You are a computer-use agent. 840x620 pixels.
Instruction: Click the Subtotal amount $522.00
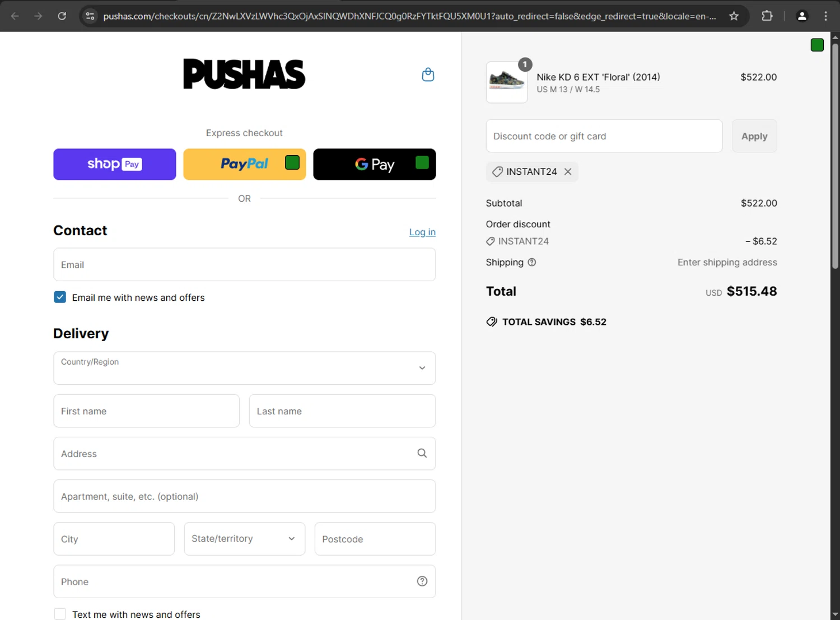click(x=759, y=203)
